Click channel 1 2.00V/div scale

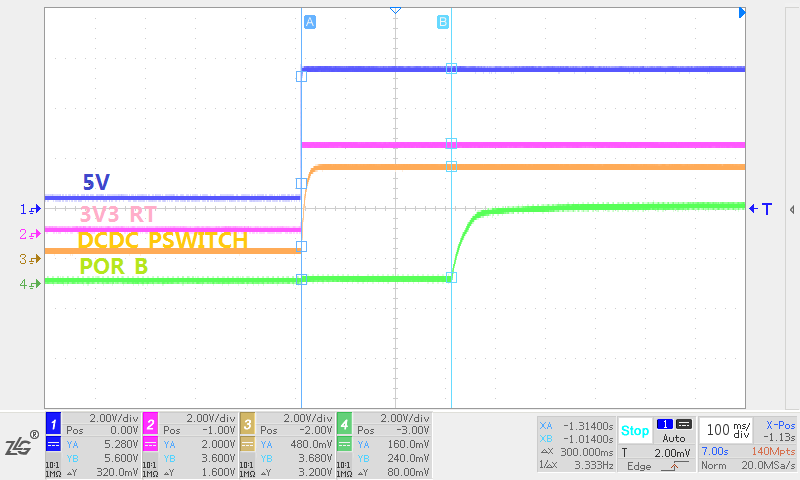click(114, 418)
